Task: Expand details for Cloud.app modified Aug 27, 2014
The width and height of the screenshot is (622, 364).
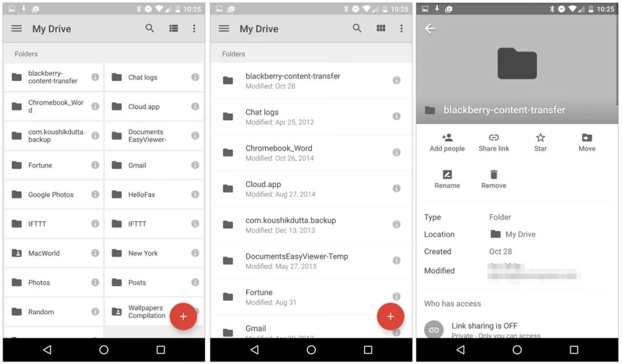Action: (396, 189)
